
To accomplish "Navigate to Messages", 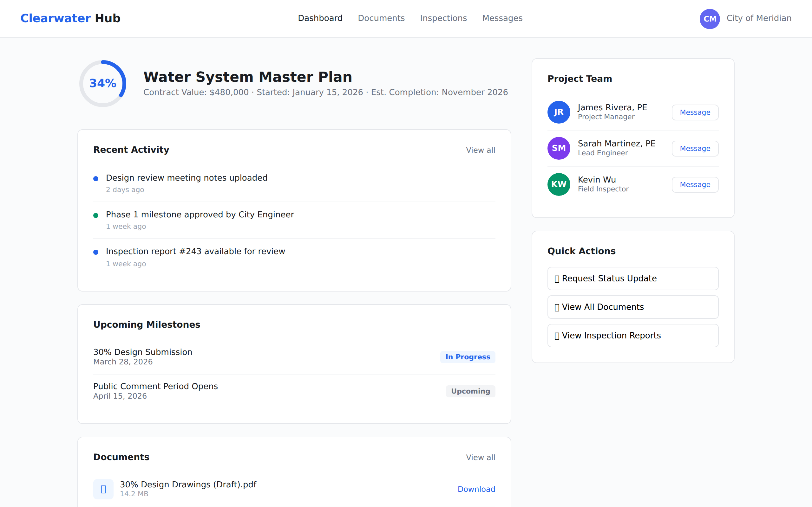I will tap(502, 18).
